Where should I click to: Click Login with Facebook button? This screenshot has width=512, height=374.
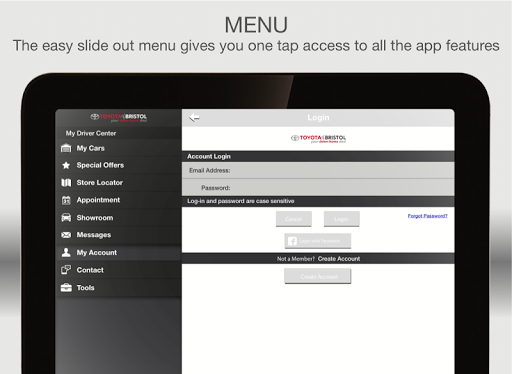coord(318,241)
